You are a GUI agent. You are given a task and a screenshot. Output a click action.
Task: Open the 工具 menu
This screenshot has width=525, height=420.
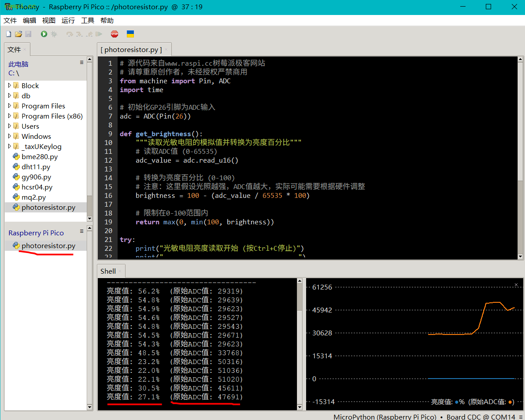pos(87,20)
